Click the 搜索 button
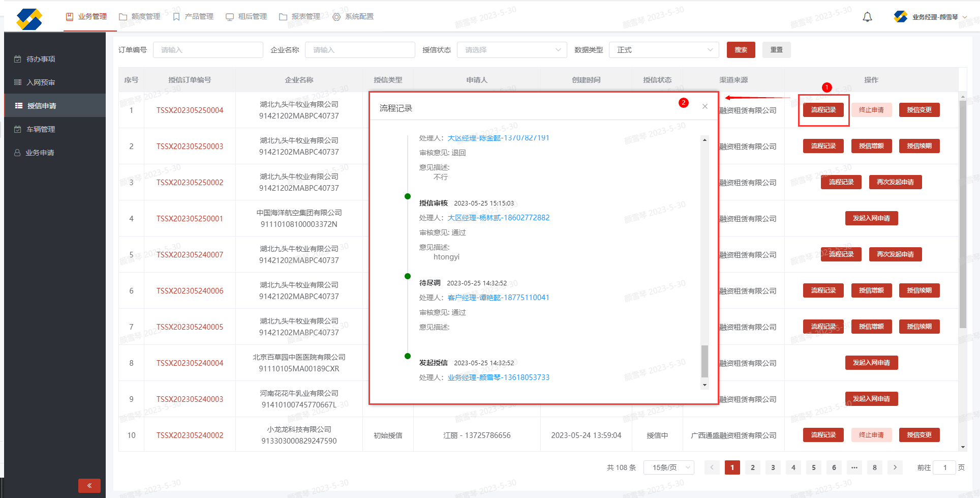The width and height of the screenshot is (980, 498). click(741, 50)
